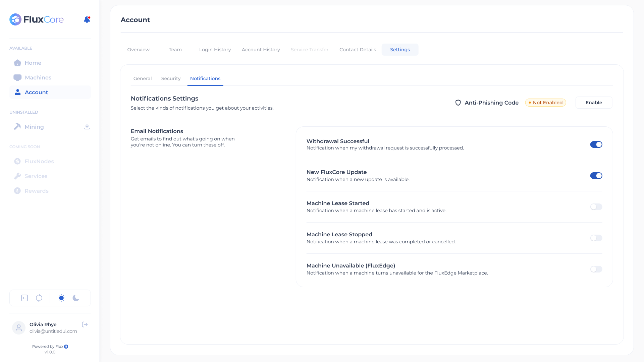Click the v1.0.0 version text
Image resolution: width=644 pixels, height=362 pixels.
[50, 352]
